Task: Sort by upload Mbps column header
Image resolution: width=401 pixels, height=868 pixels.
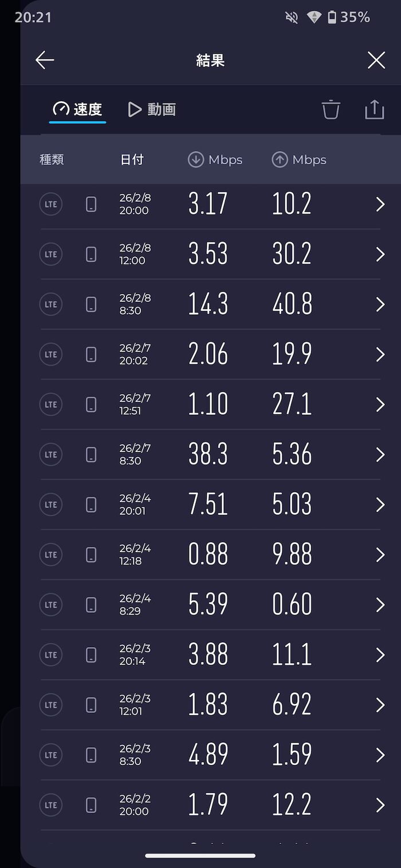Action: click(299, 160)
